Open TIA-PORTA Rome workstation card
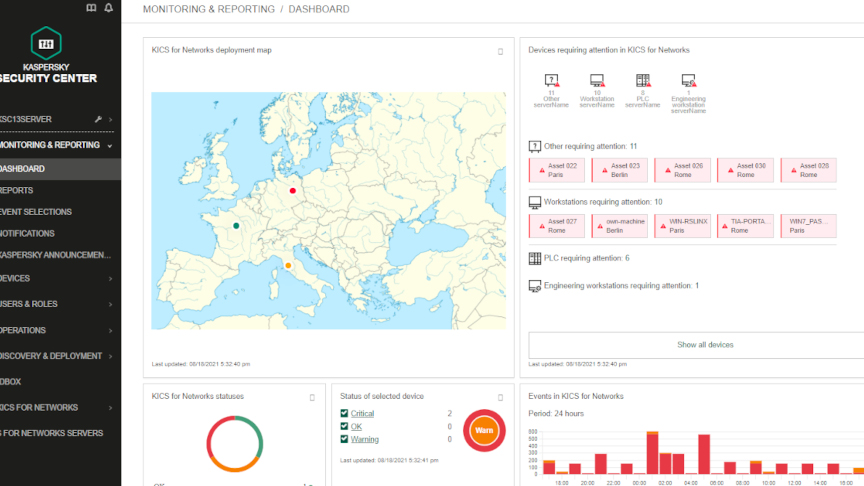This screenshot has width=864, height=486. click(745, 226)
